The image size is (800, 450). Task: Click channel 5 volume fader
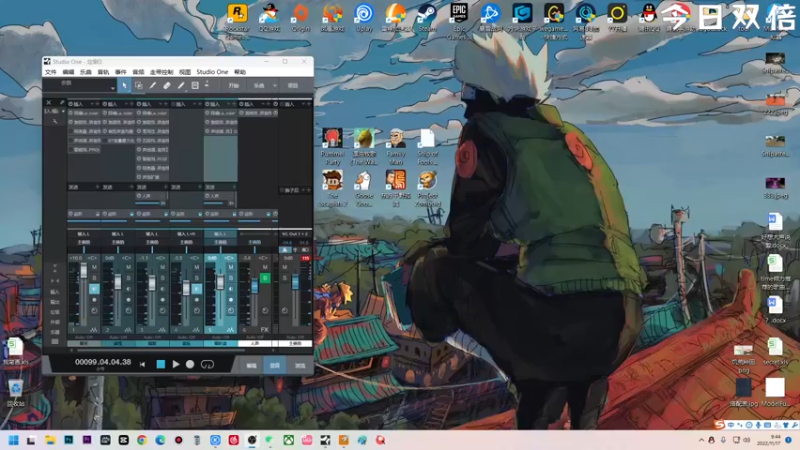(220, 282)
